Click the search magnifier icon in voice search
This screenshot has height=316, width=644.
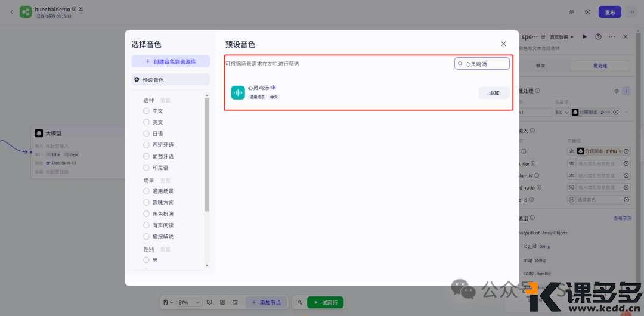(x=460, y=64)
